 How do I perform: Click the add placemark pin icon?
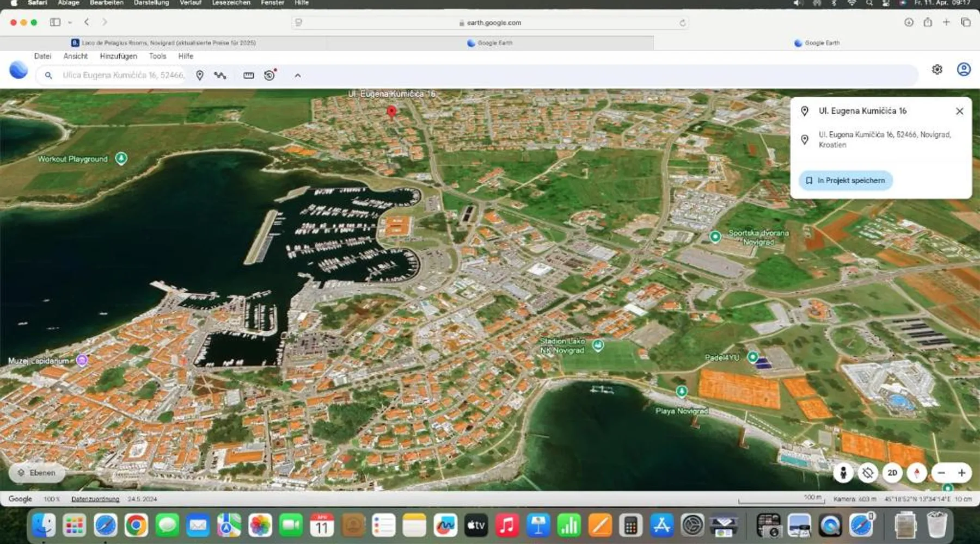(200, 76)
